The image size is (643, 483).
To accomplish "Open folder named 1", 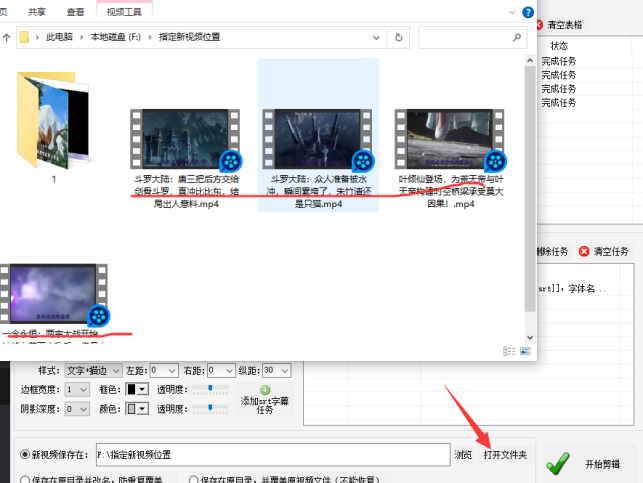I will (53, 127).
